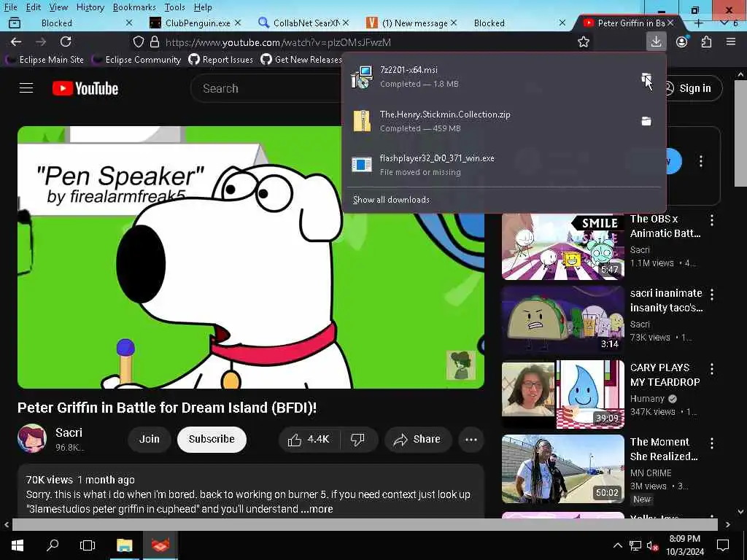
Task: Open the Firefox application hamburger menu
Action: tap(731, 42)
